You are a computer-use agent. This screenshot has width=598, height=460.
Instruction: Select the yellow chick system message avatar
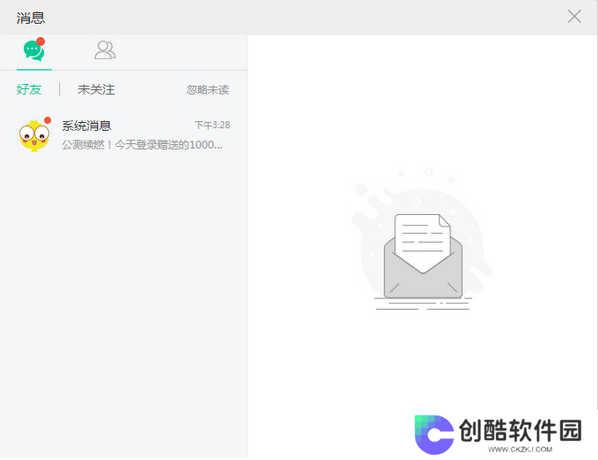34,135
